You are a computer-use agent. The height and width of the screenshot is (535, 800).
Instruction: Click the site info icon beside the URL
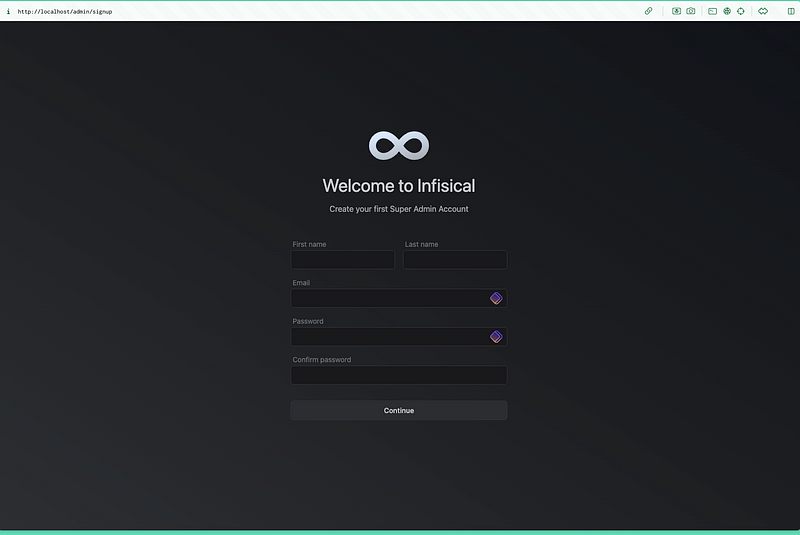click(x=8, y=11)
